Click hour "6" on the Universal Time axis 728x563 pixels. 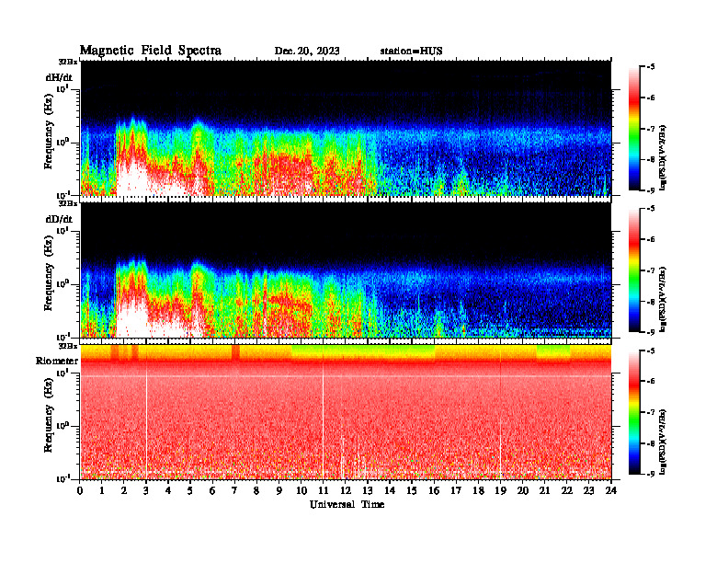point(212,490)
